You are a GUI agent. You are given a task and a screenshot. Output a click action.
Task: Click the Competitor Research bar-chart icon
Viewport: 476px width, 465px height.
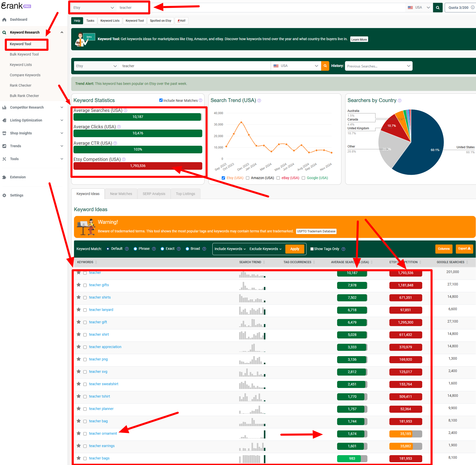click(x=4, y=107)
